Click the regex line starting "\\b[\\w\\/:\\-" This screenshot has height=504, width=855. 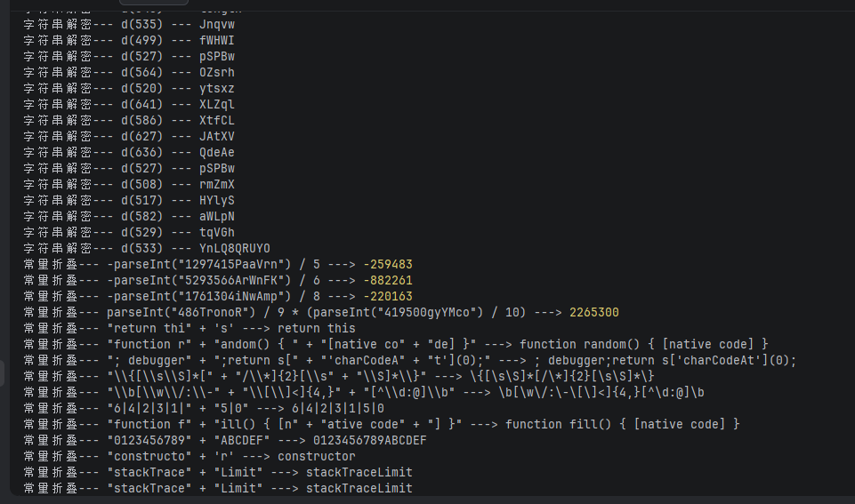pyautogui.click(x=364, y=392)
